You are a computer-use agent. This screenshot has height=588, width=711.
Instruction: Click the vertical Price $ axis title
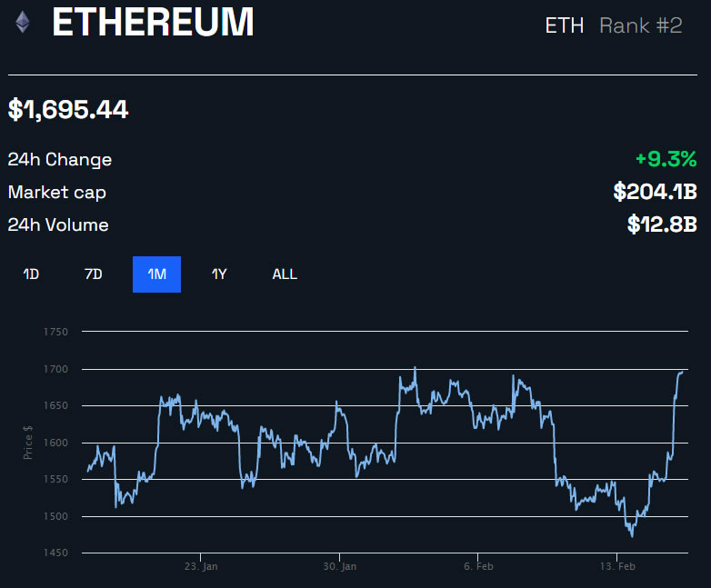(28, 443)
